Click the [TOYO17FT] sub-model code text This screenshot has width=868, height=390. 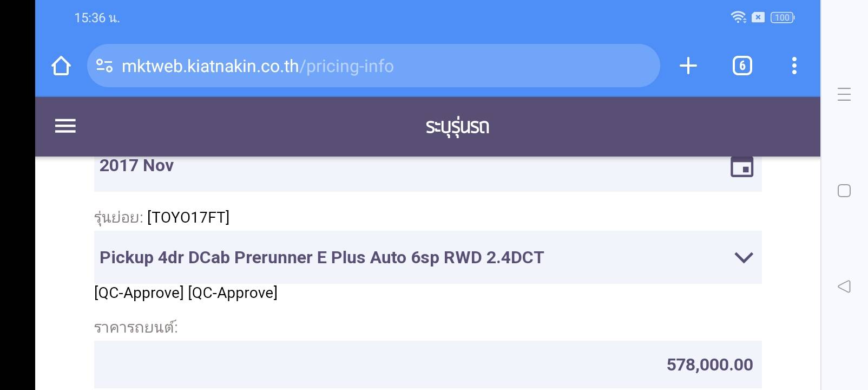pyautogui.click(x=188, y=217)
